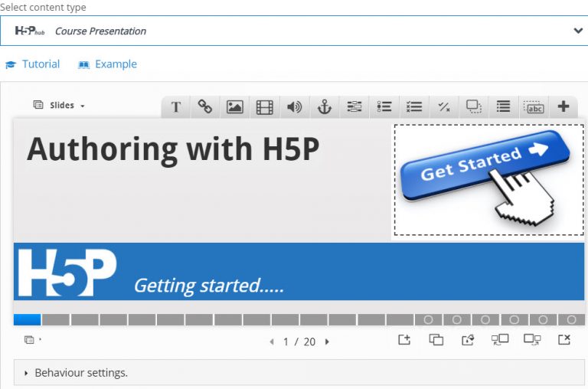Click the plus More elements icon
588x389 pixels.
(x=563, y=106)
